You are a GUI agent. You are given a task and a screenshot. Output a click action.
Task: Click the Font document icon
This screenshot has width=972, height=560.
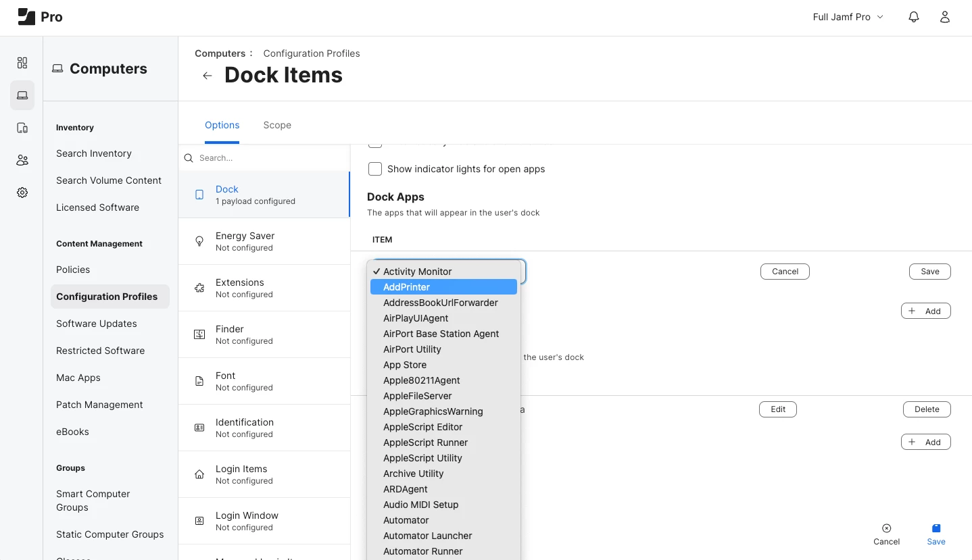click(x=199, y=381)
